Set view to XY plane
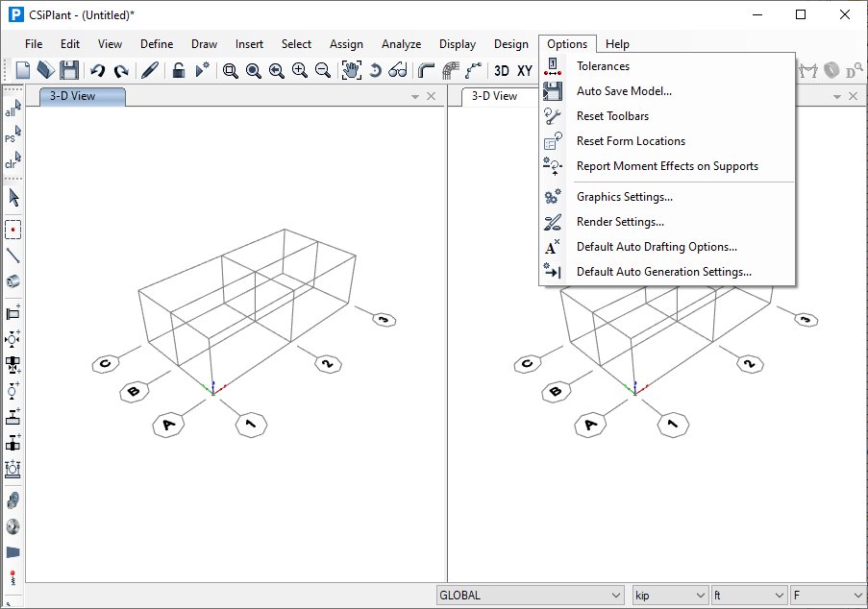868x609 pixels. click(x=525, y=71)
